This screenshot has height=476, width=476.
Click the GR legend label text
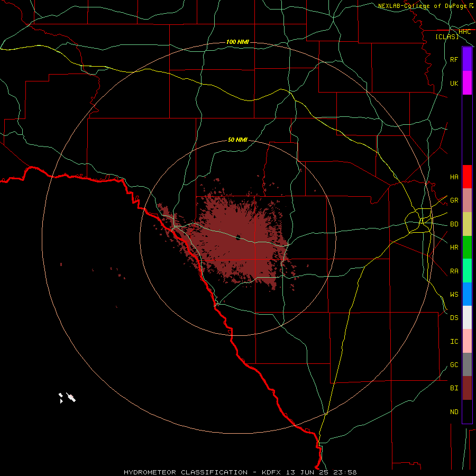[454, 200]
